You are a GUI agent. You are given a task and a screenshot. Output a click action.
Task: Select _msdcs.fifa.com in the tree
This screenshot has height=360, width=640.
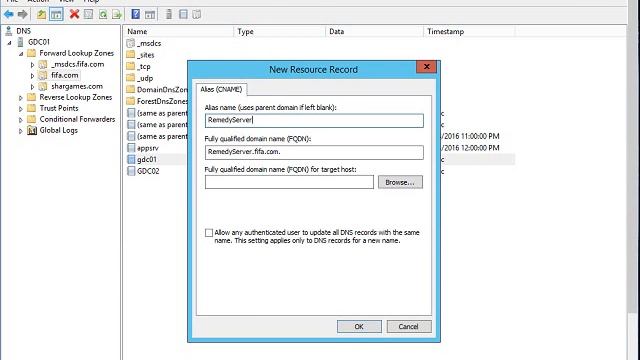(x=78, y=64)
